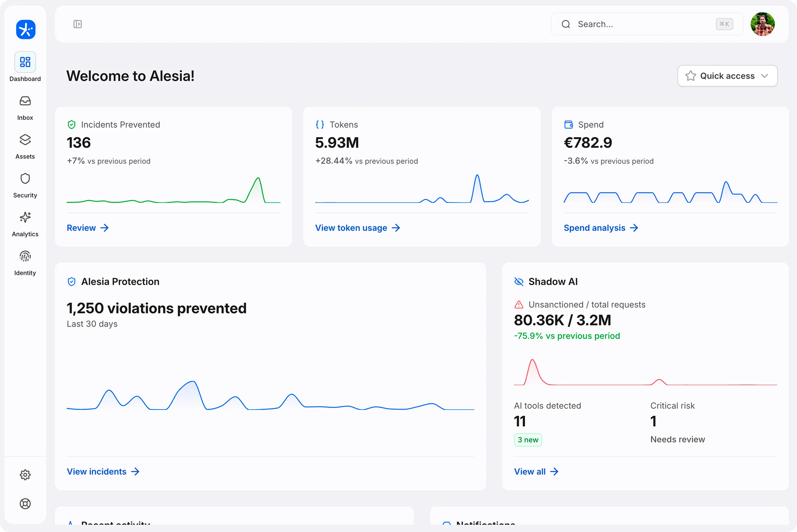Viewport: 797px width, 532px height.
Task: Click the Last 30 days label
Action: (92, 324)
